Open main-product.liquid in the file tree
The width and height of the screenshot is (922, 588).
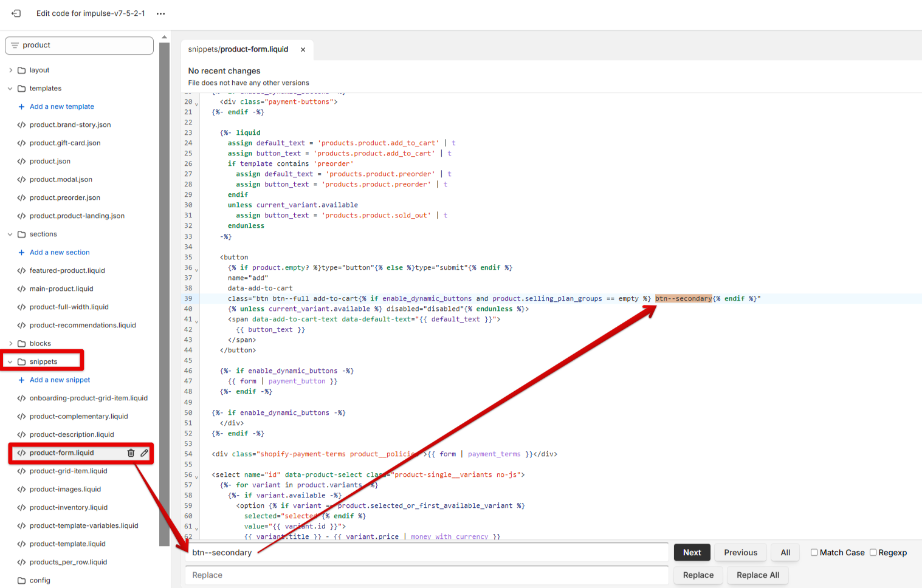click(61, 289)
